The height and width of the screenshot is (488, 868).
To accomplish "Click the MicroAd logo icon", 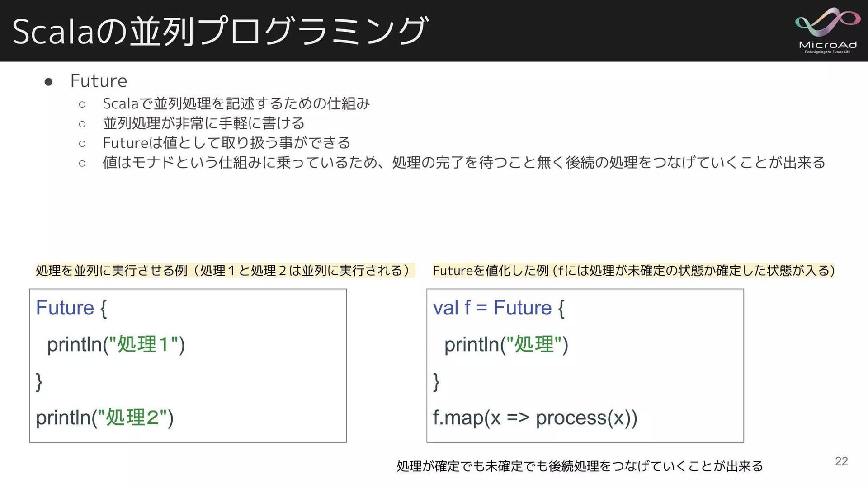I will coord(828,23).
